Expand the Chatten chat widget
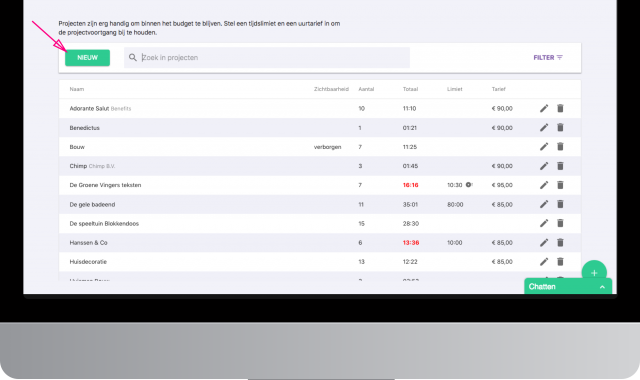This screenshot has width=640, height=380. 568,287
